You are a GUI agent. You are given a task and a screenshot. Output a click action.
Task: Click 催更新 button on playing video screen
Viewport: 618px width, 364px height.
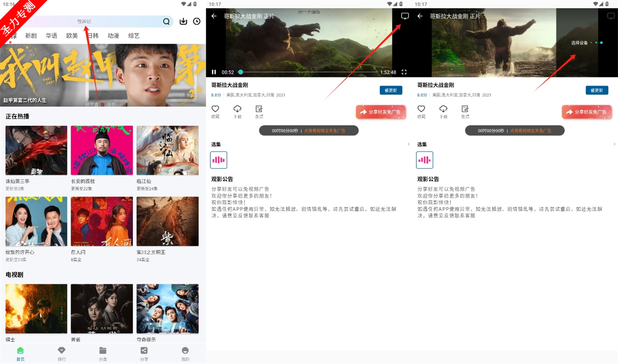391,90
